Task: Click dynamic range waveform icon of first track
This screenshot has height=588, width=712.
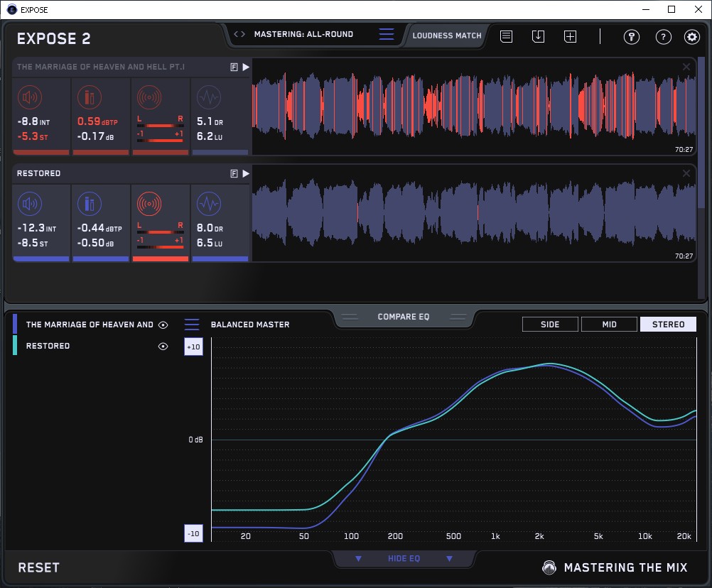Action: coord(208,98)
